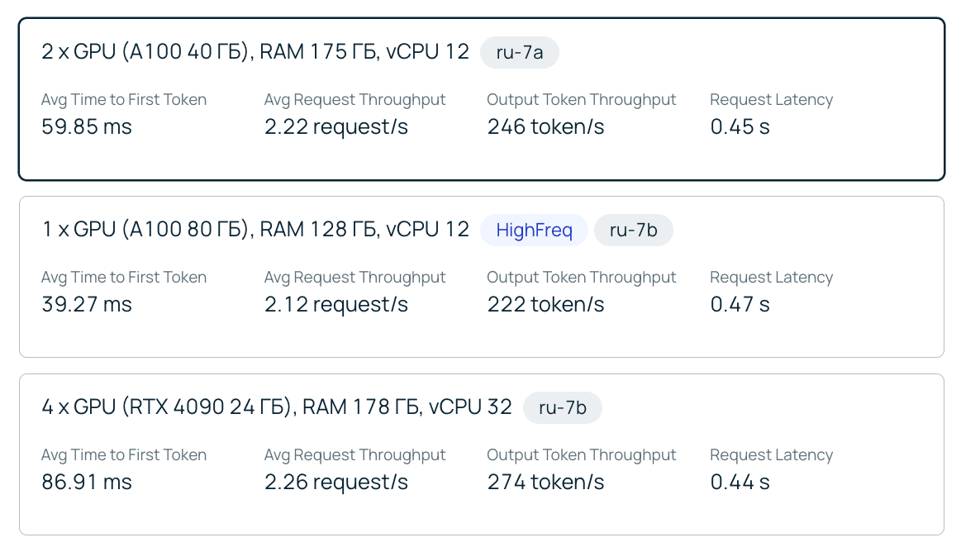The height and width of the screenshot is (547, 980).
Task: Click the ru-7a tag on first card
Action: [x=520, y=53]
